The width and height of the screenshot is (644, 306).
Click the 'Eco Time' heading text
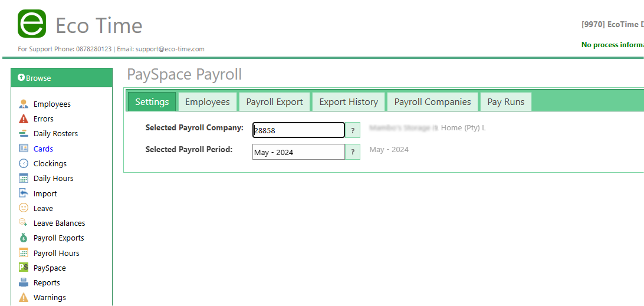coord(99,25)
